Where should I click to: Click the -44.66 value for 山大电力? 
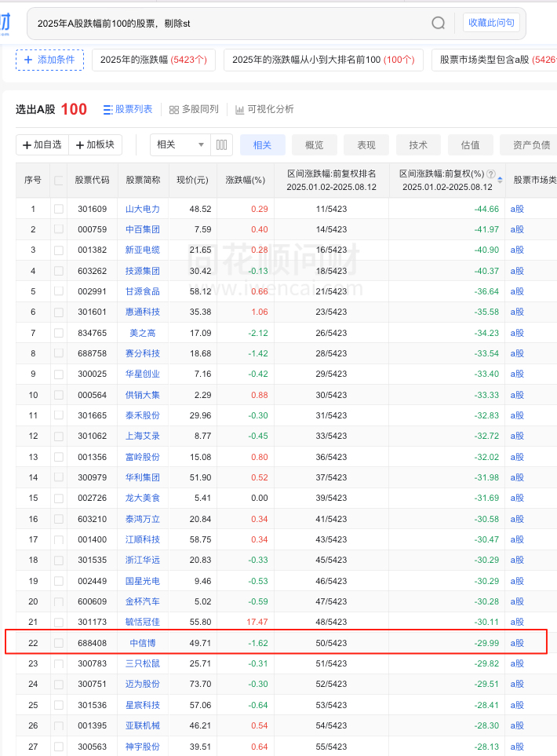[x=486, y=209]
